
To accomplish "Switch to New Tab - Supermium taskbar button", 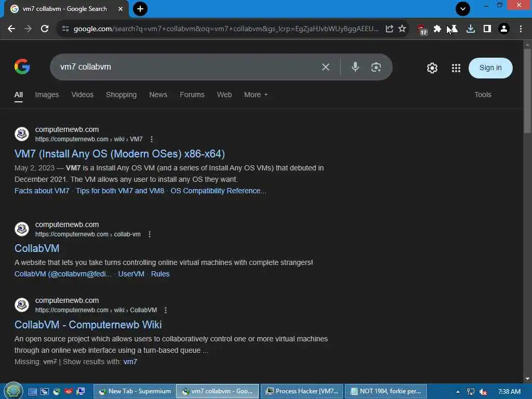I will (x=135, y=391).
